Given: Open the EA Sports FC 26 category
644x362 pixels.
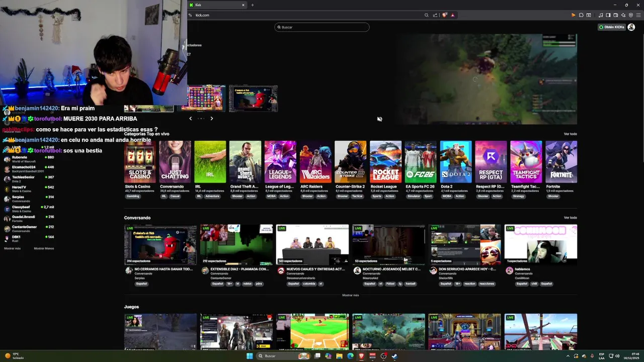Looking at the screenshot, I should 421,162.
